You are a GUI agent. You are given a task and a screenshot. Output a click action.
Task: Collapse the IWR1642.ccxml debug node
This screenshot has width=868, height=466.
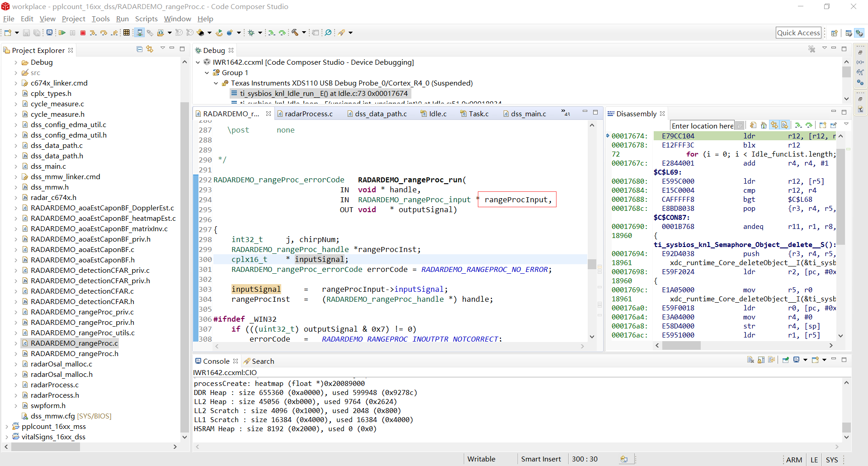point(198,62)
